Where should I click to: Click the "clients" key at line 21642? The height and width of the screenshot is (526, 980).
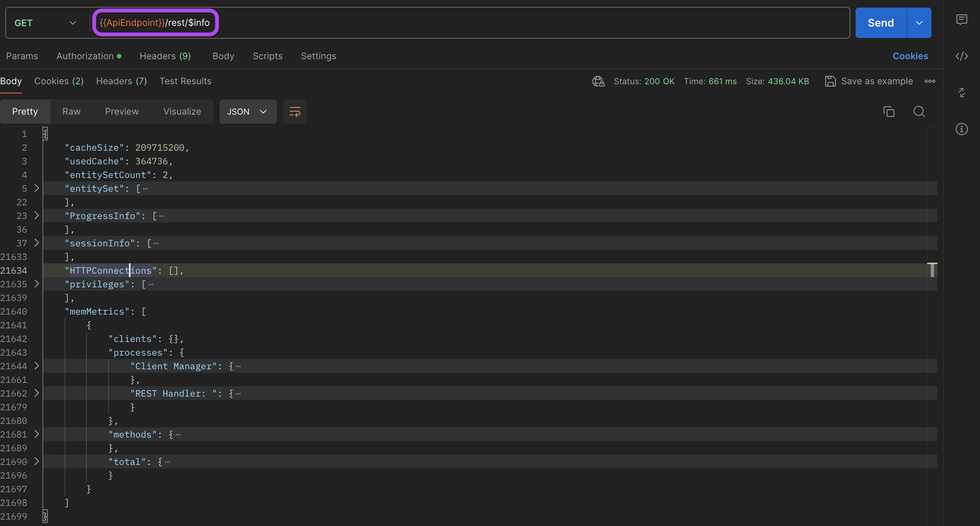click(133, 339)
